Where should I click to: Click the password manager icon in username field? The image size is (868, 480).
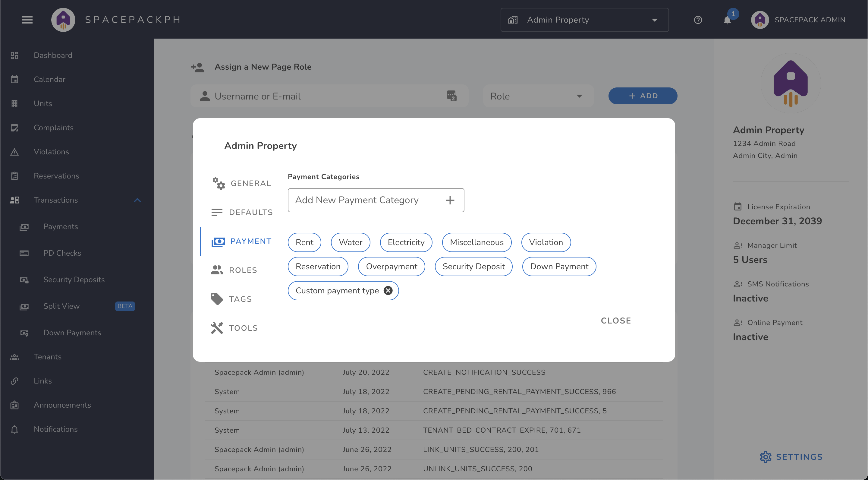[x=451, y=96]
